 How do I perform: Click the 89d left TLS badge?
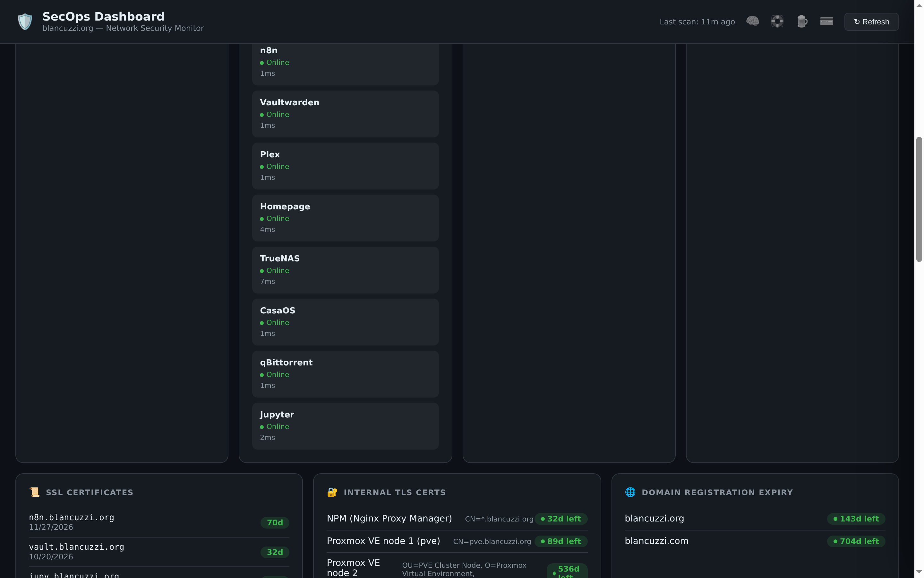(x=561, y=541)
